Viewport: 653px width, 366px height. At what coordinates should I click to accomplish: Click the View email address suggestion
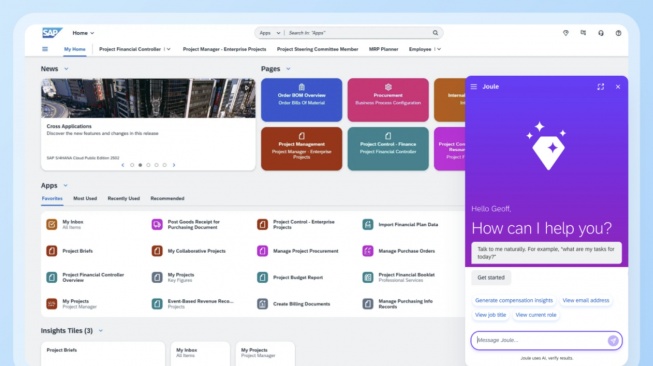point(586,301)
